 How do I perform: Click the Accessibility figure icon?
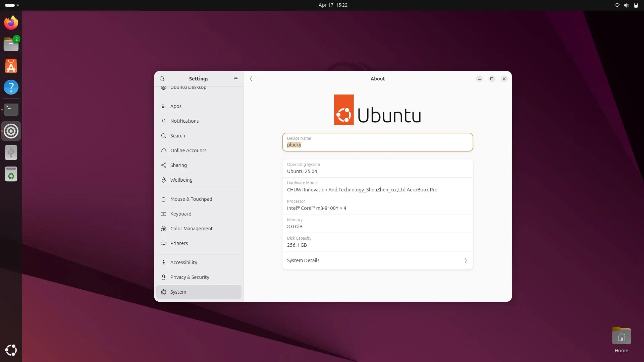164,262
